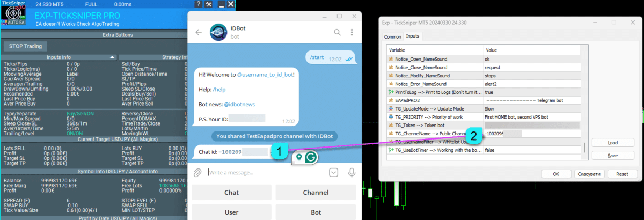Click the microphone voice message icon
The width and height of the screenshot is (644, 220).
pyautogui.click(x=352, y=172)
